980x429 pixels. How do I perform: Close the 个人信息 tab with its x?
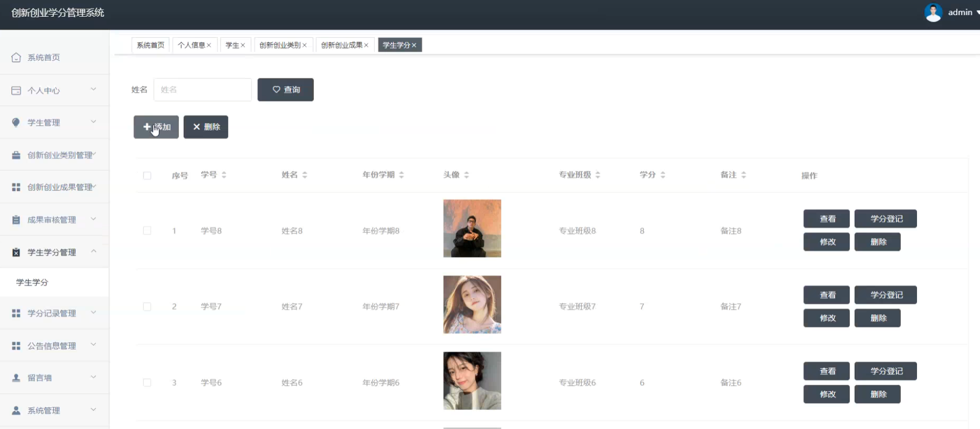click(x=209, y=45)
